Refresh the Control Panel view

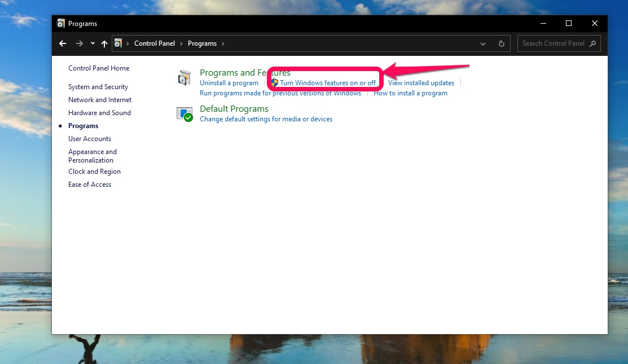[502, 43]
